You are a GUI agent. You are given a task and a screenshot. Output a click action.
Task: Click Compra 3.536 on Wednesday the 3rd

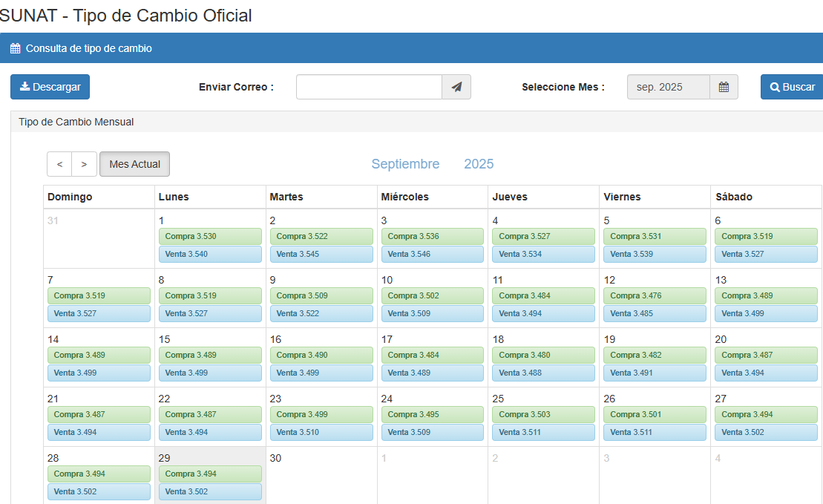[433, 236]
